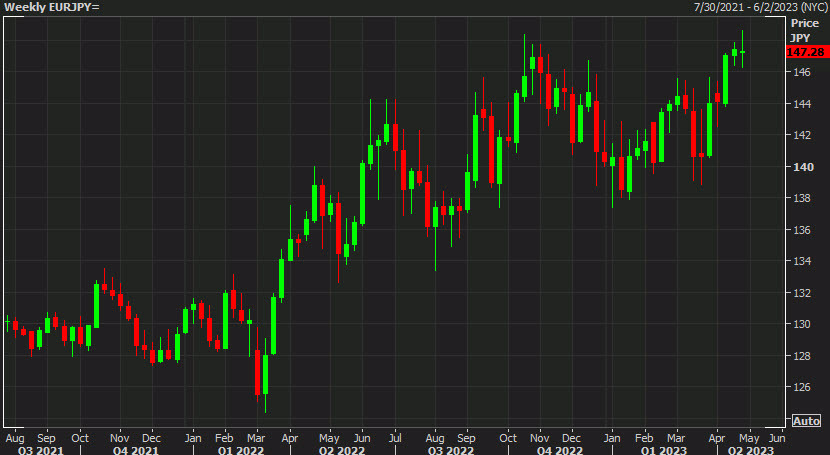Click the Q3 2022 quarter label
Viewport: 830px width, 455px height.
pos(450,450)
